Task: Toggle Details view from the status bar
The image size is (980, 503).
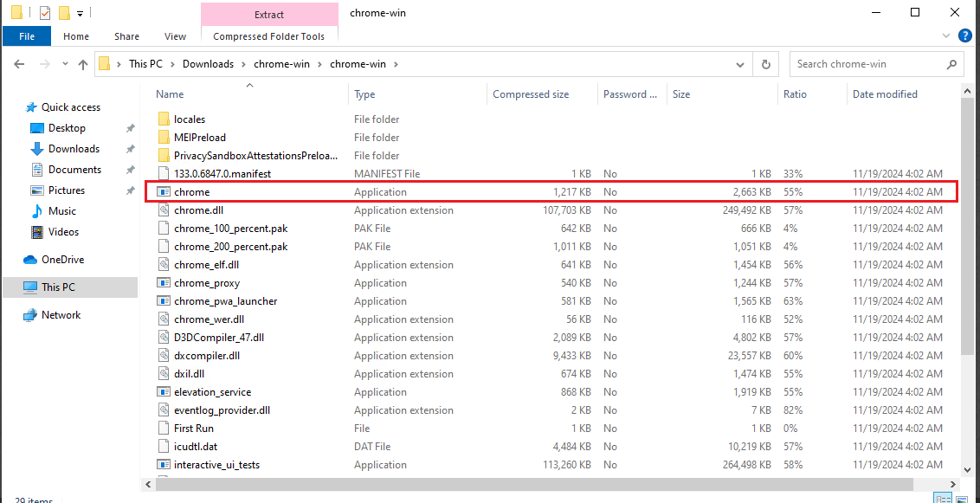Action: pyautogui.click(x=943, y=497)
